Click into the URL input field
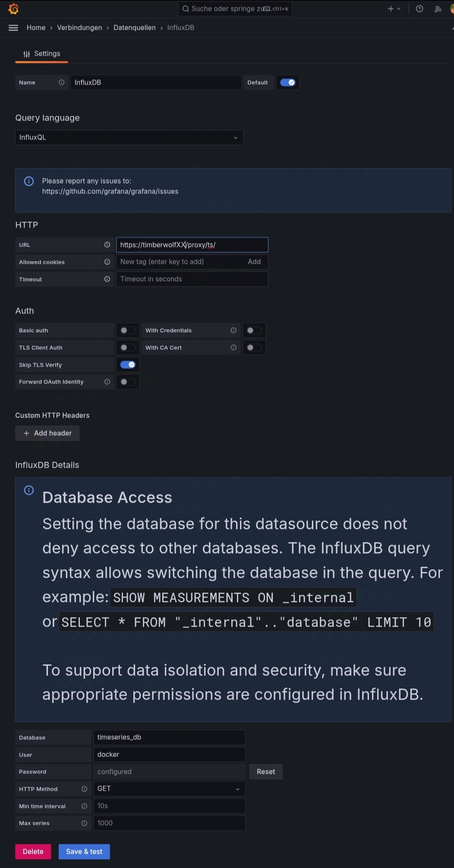 pyautogui.click(x=192, y=245)
